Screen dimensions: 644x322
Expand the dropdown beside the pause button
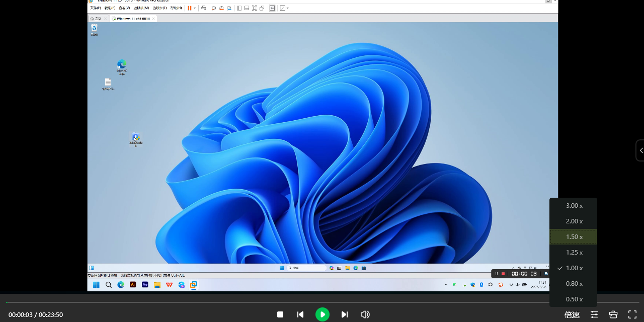click(x=195, y=8)
